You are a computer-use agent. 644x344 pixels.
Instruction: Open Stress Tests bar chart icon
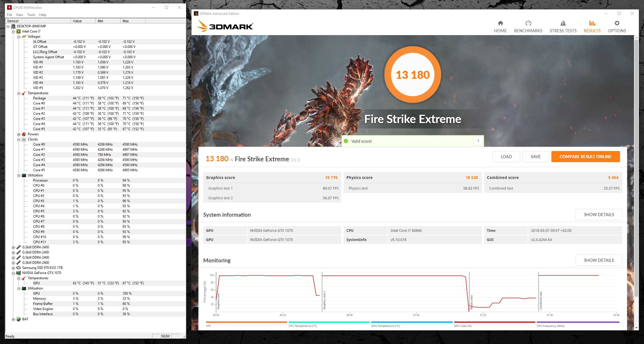tap(563, 23)
